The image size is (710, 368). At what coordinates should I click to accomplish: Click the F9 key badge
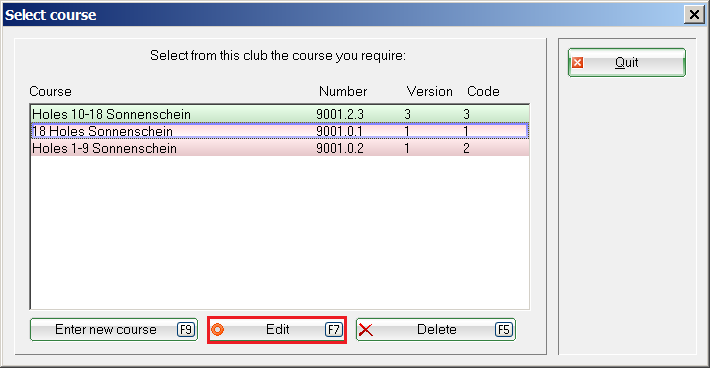pyautogui.click(x=186, y=330)
